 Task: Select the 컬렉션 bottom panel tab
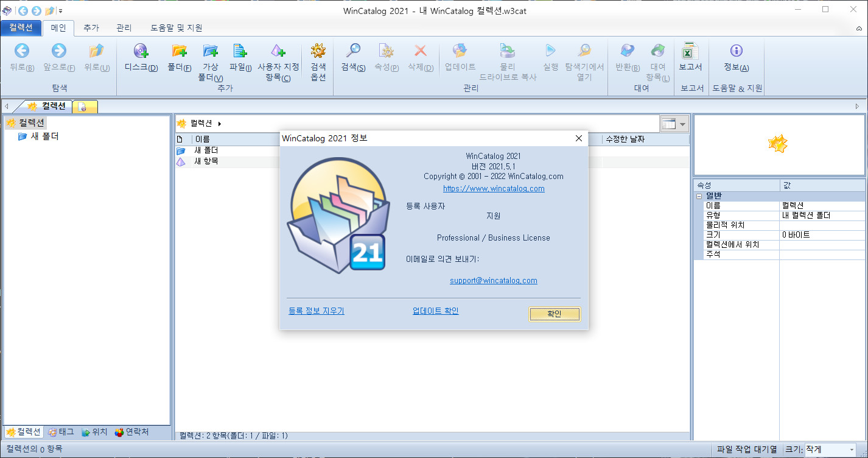pos(24,432)
